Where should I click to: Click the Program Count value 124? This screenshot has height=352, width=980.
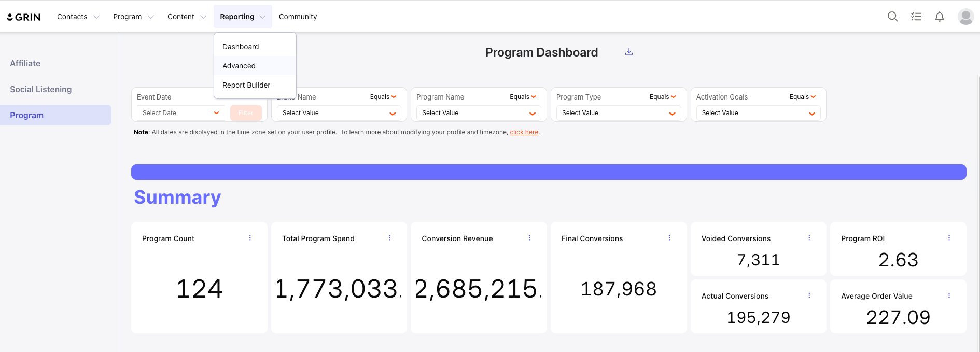point(200,289)
